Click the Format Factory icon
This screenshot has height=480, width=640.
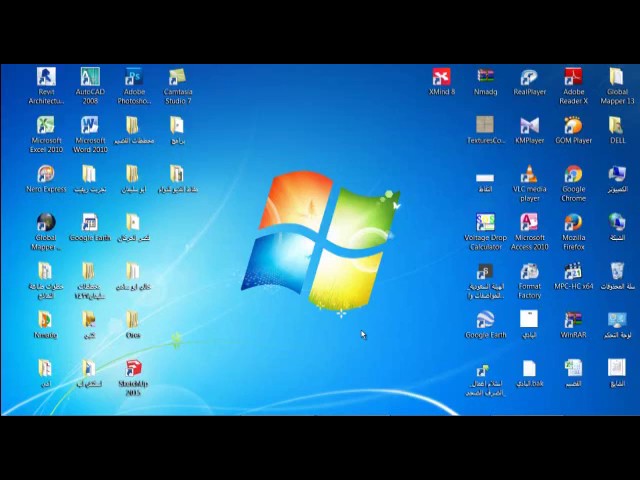529,280
